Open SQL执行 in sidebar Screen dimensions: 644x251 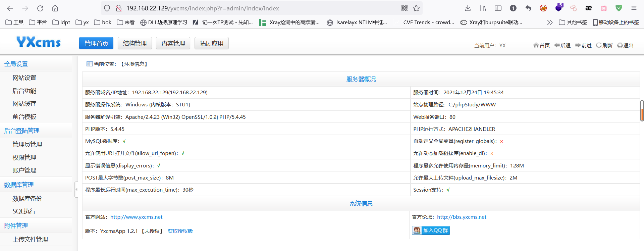pyautogui.click(x=24, y=211)
